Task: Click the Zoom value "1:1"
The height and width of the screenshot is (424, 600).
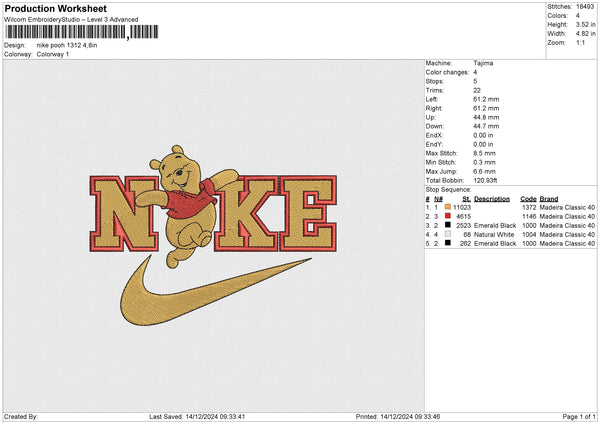Action: tap(580, 42)
